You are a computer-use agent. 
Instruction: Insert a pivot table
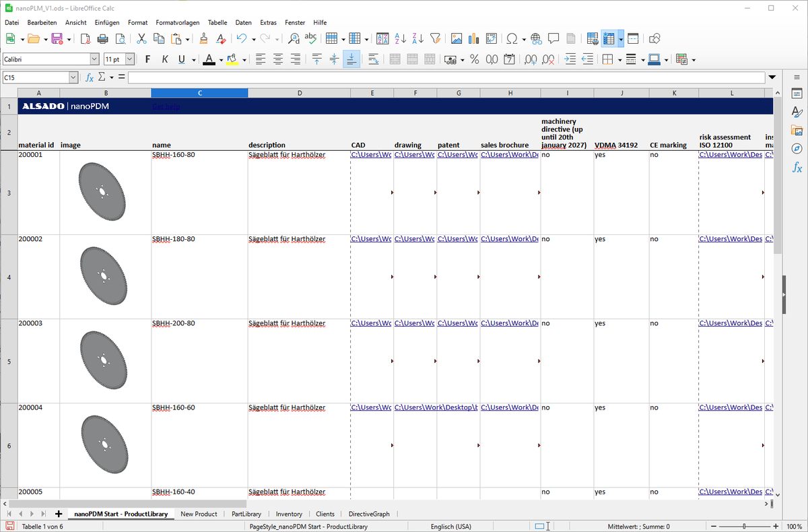tap(492, 39)
